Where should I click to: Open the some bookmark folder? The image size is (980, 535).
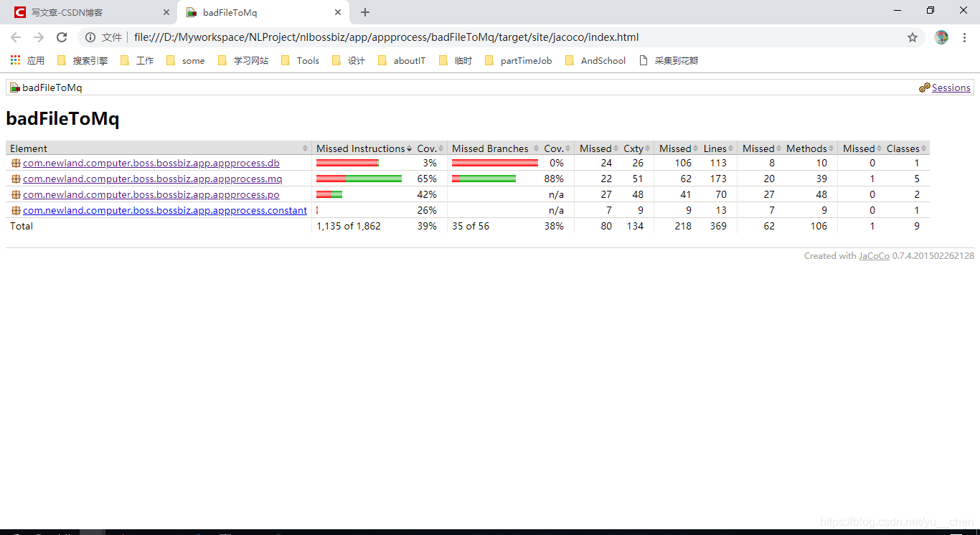[x=185, y=61]
